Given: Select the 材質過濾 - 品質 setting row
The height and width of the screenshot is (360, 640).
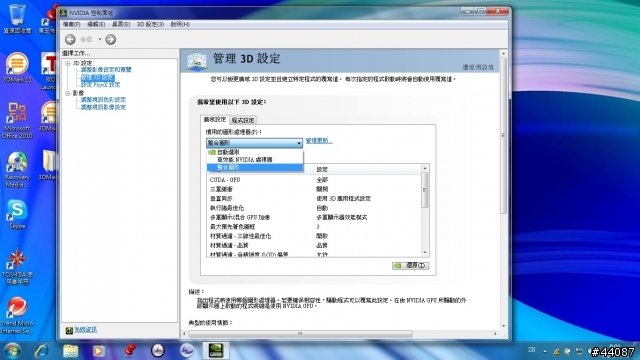Looking at the screenshot, I should pos(314,246).
